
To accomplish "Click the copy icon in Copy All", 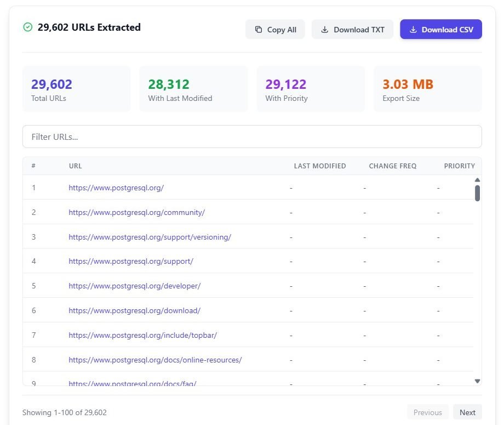I will click(259, 30).
